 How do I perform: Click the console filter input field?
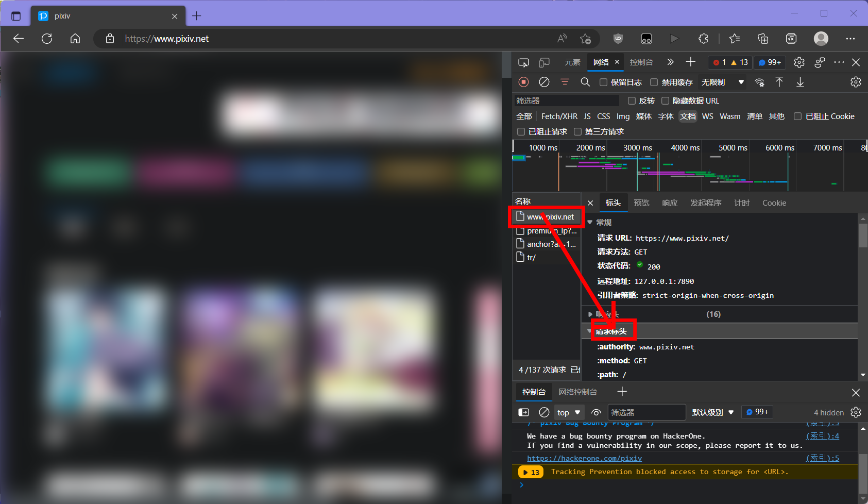[x=647, y=412]
